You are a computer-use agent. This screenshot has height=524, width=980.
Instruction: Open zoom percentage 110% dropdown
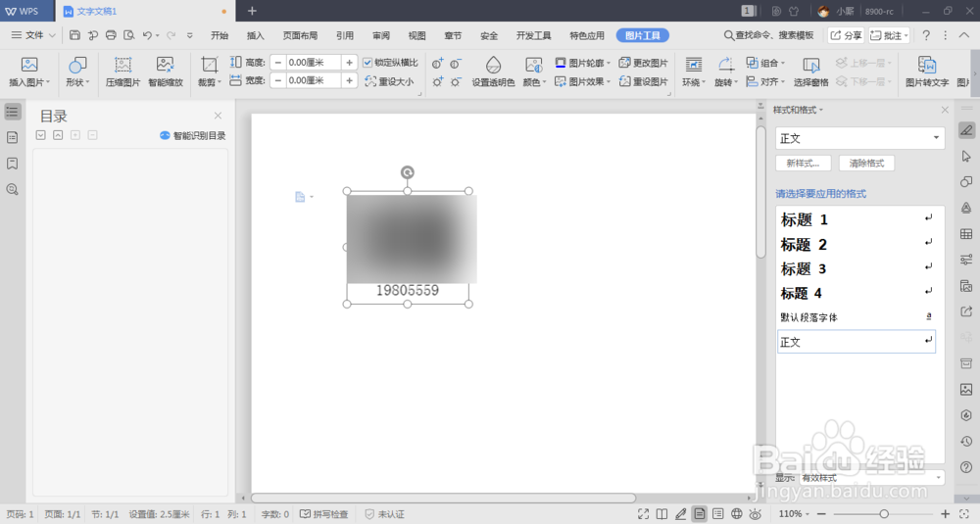[794, 514]
